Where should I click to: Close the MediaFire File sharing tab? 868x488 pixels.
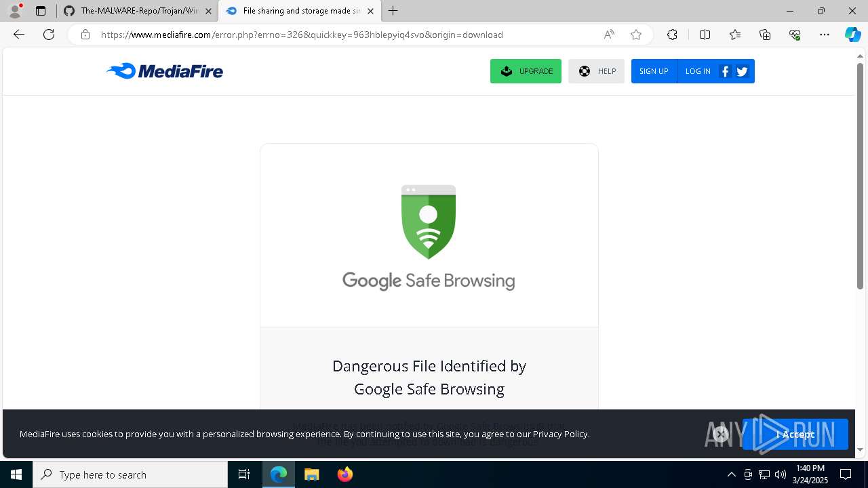(x=370, y=11)
